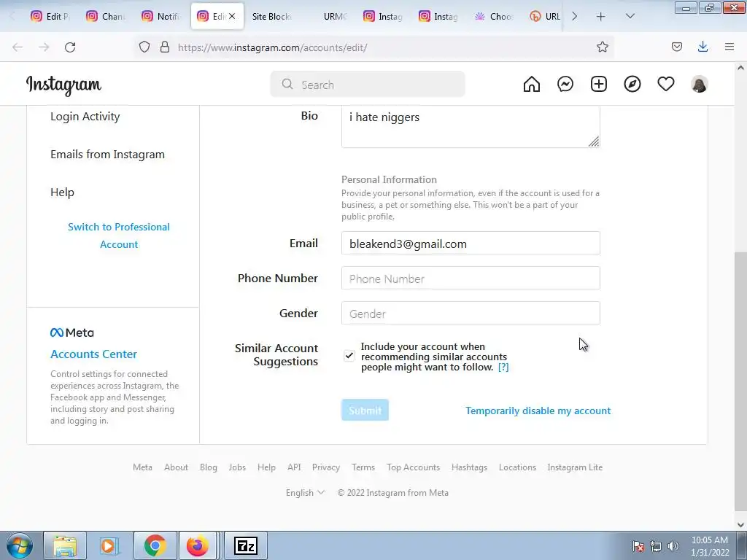Click the page vertical scrollbar
Viewport: 747px width, 560px height.
[x=740, y=381]
